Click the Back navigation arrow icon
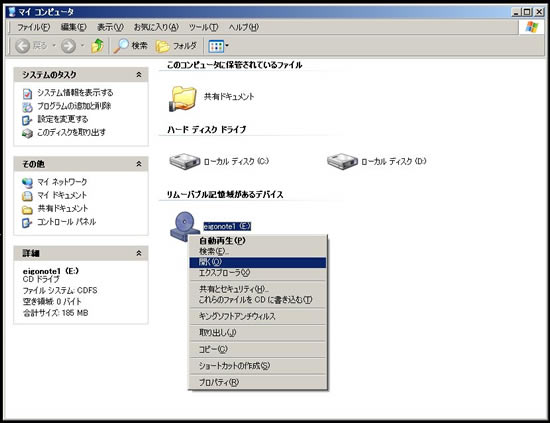 (x=23, y=46)
